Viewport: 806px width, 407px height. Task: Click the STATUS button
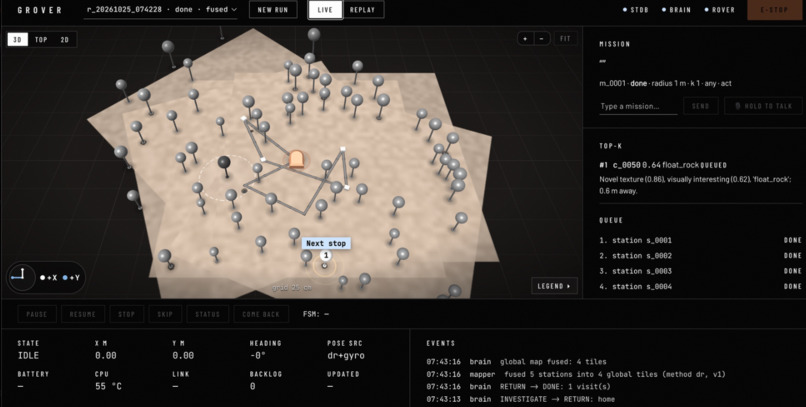tap(208, 314)
